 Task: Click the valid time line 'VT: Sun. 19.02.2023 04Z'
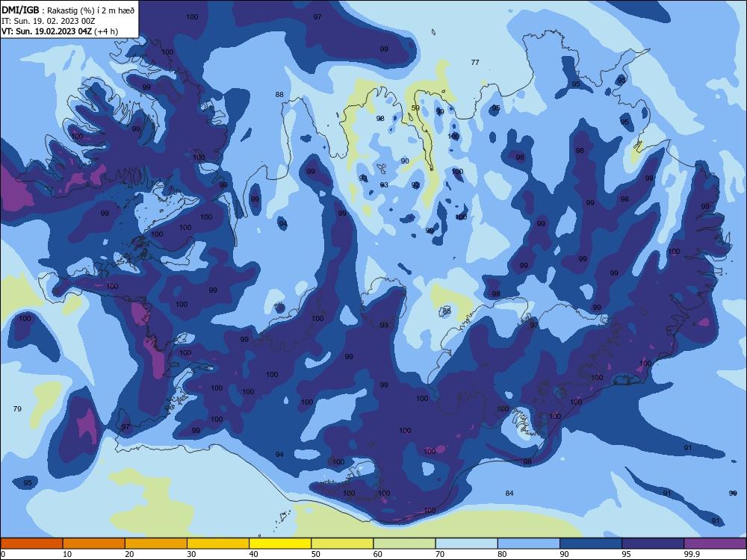46,31
